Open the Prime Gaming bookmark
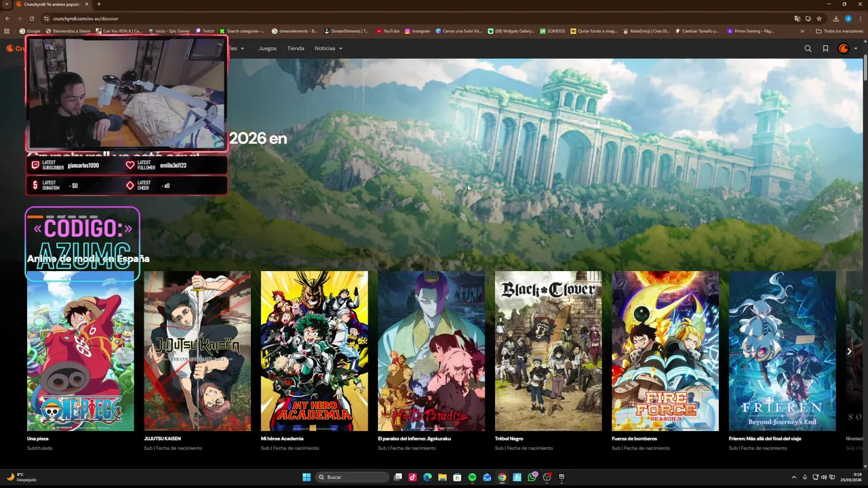868x488 pixels. (751, 31)
